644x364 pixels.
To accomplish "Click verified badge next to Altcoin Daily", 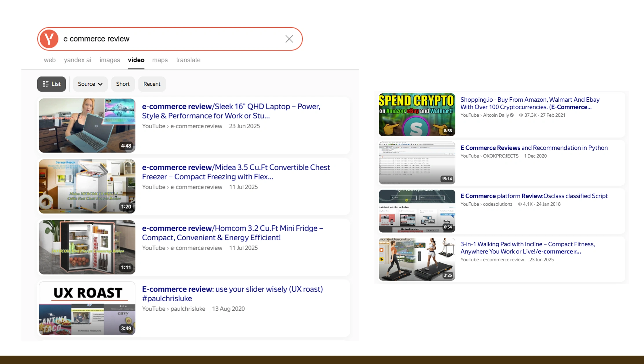I will point(512,115).
